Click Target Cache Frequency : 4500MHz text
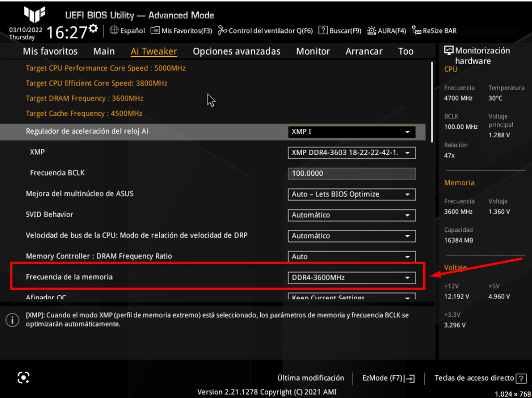This screenshot has height=398, width=532. tap(84, 113)
